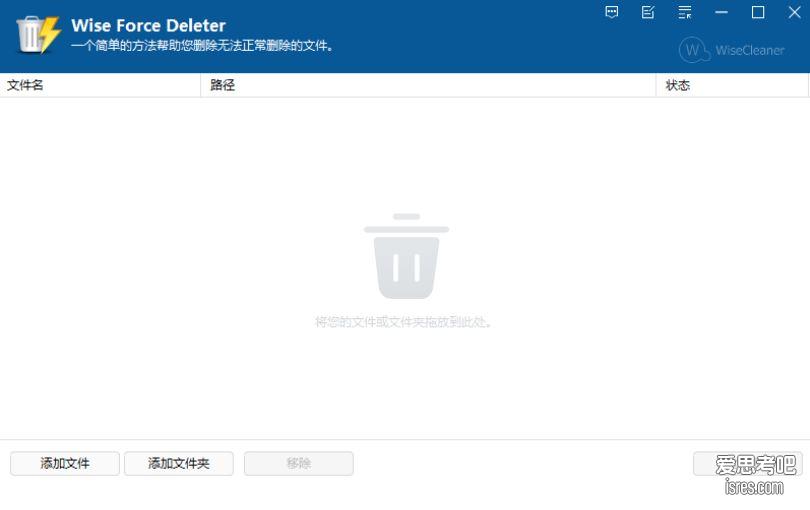This screenshot has width=810, height=510.
Task: Click the 移除 button
Action: tap(299, 463)
